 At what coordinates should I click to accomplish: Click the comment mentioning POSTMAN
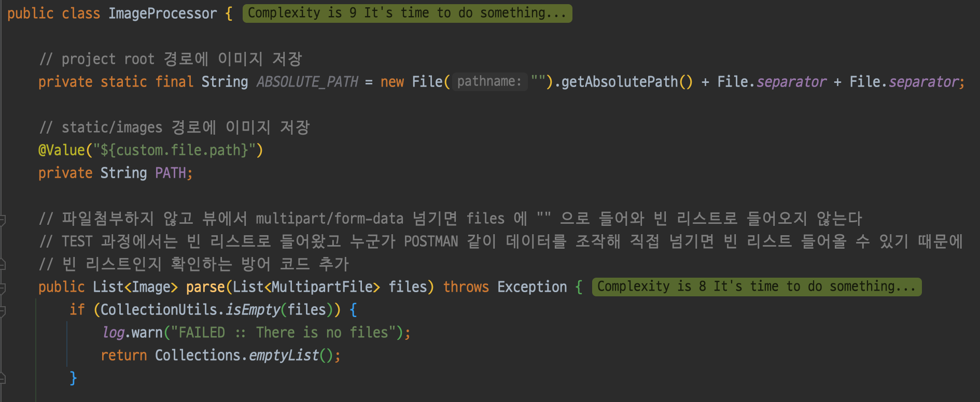500,241
